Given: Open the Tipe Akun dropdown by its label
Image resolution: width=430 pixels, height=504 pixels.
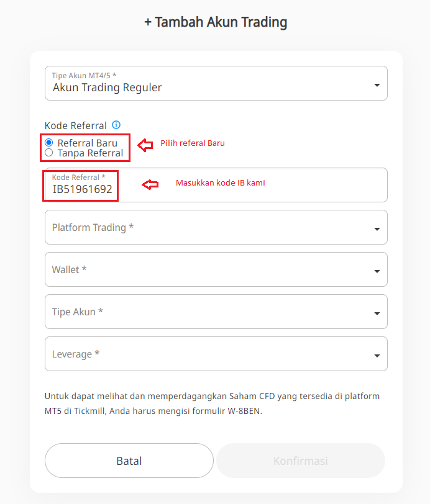Looking at the screenshot, I should point(78,312).
